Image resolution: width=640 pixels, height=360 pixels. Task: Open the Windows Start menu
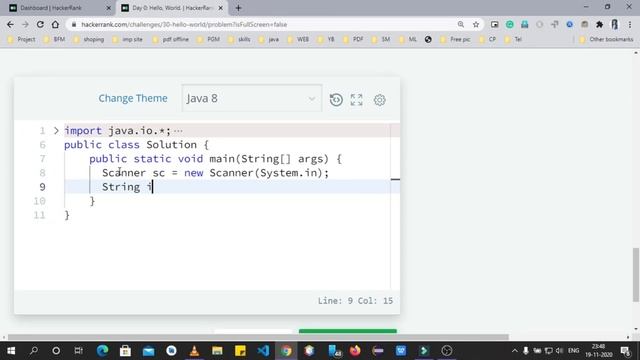coord(11,351)
